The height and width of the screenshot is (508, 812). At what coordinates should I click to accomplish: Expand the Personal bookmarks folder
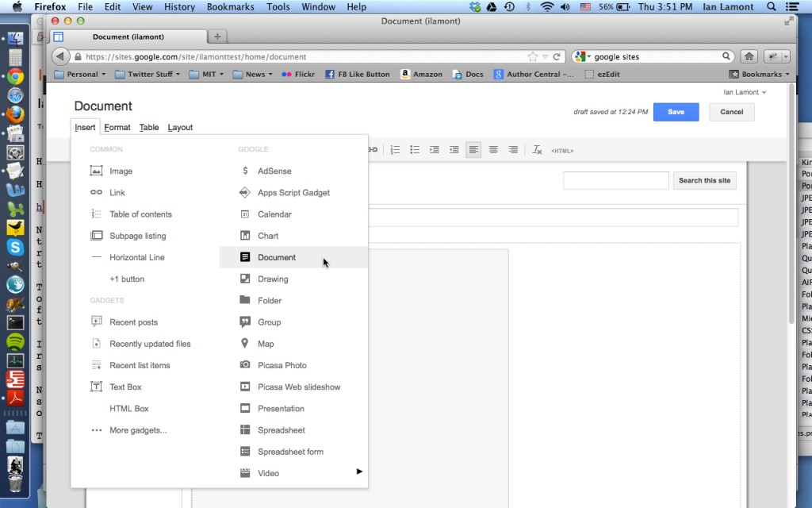(80, 74)
